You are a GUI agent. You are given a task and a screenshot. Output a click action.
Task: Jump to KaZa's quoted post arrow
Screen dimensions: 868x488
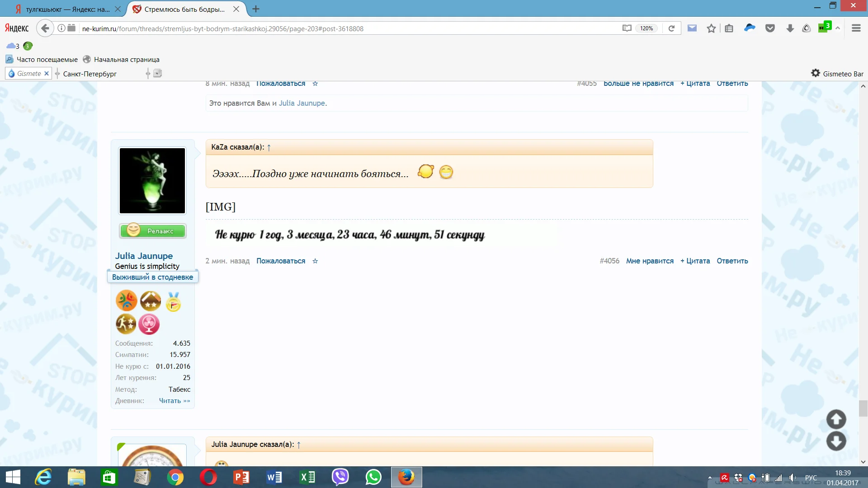point(269,148)
